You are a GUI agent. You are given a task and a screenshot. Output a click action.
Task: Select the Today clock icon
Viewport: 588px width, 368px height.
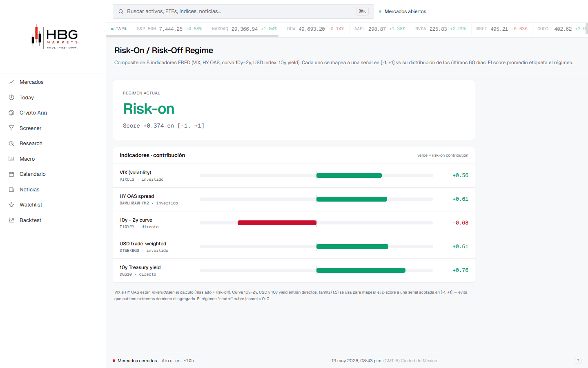(x=11, y=98)
